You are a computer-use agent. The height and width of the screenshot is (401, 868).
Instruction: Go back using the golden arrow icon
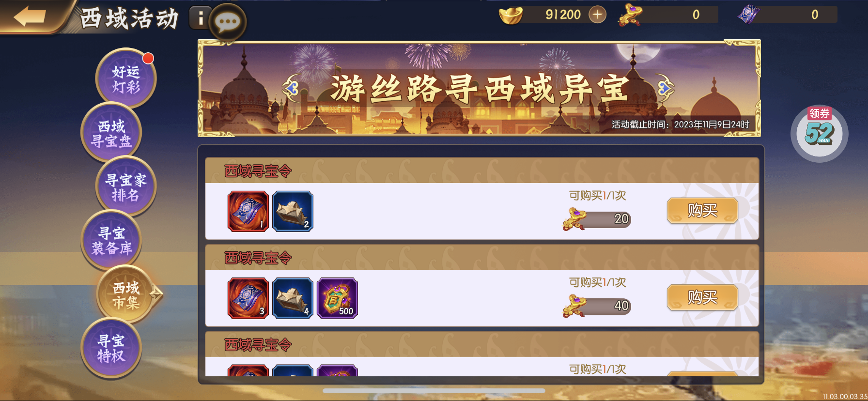pos(30,16)
